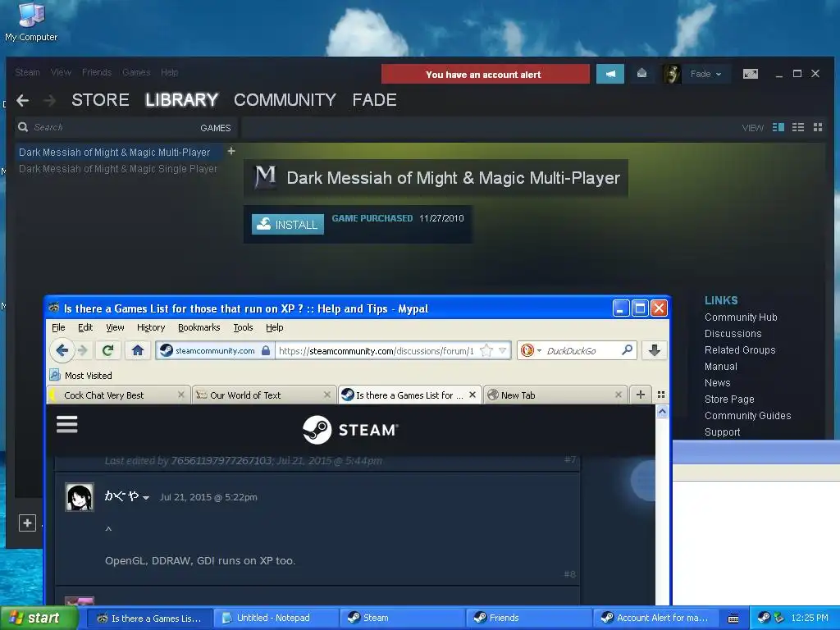Switch to the Our World of Text tab
The height and width of the screenshot is (630, 840).
click(262, 395)
